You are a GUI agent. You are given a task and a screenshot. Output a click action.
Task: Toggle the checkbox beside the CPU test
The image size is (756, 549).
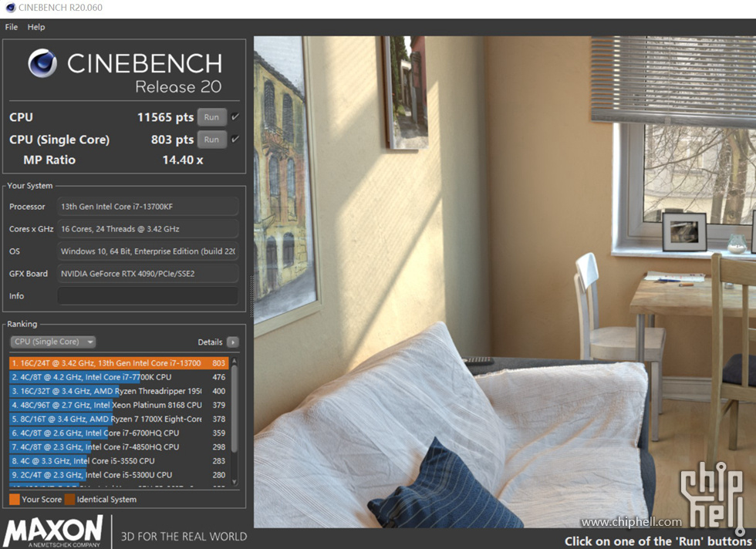click(235, 117)
